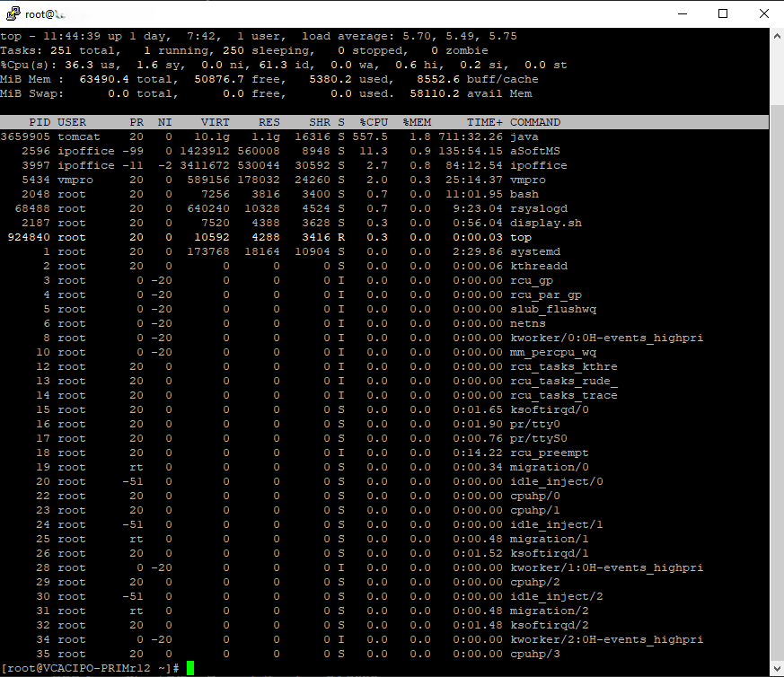This screenshot has height=677, width=784.
Task: Click the root@ window title text
Action: point(40,14)
